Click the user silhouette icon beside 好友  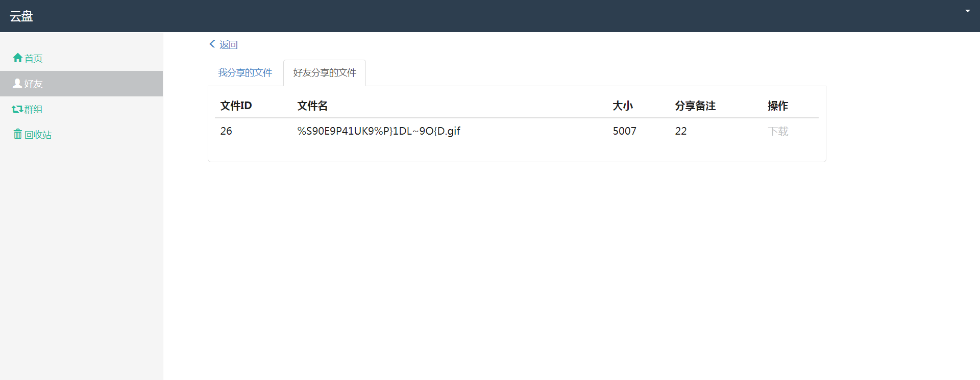pyautogui.click(x=17, y=83)
